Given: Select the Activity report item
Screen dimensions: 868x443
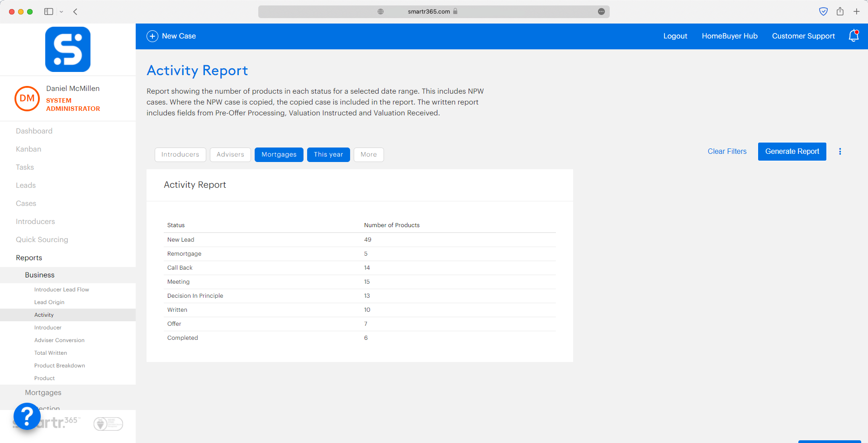Looking at the screenshot, I should click(x=68, y=315).
